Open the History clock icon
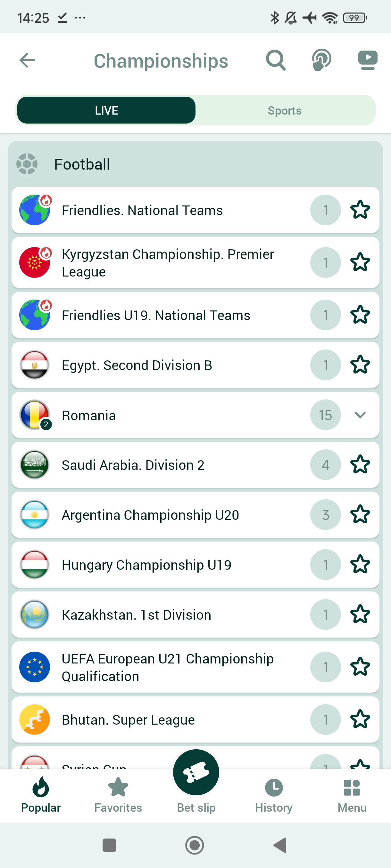The height and width of the screenshot is (868, 391). (274, 788)
